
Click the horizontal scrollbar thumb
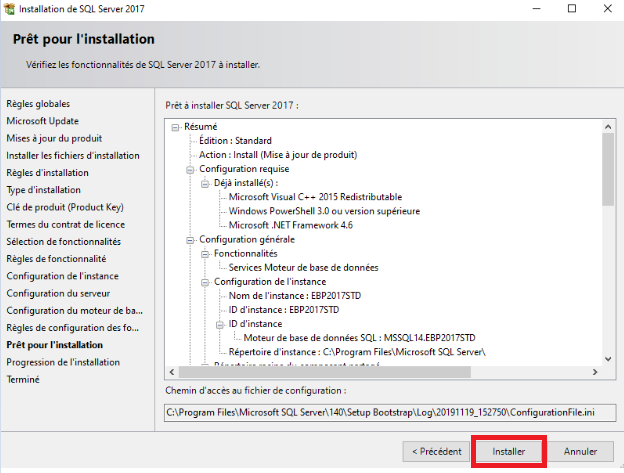pyautogui.click(x=325, y=372)
